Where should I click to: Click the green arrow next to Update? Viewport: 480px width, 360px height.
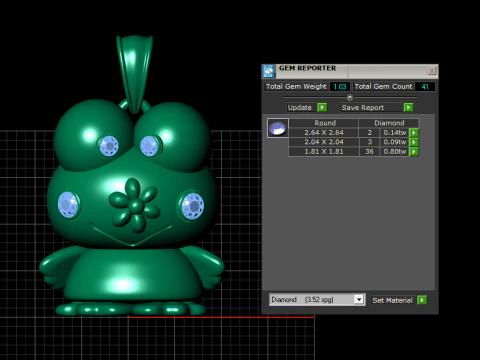[322, 107]
